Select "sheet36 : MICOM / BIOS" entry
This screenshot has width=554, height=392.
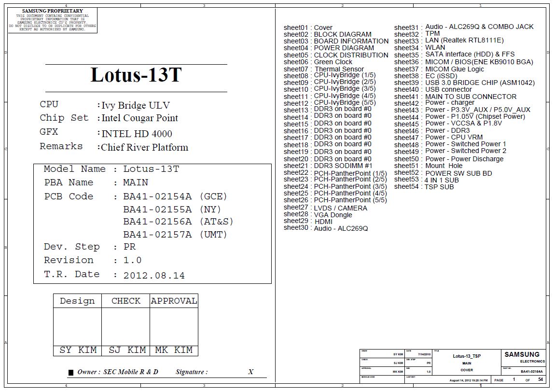464,62
